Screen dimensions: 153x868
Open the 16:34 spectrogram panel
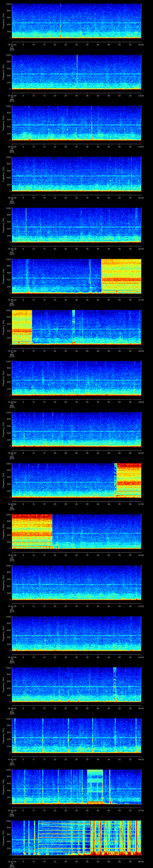tap(76, 174)
